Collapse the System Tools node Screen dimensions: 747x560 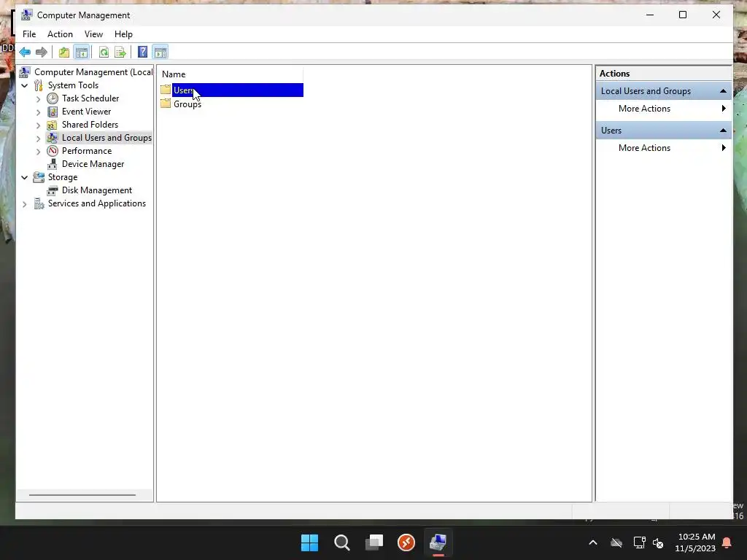pos(25,86)
